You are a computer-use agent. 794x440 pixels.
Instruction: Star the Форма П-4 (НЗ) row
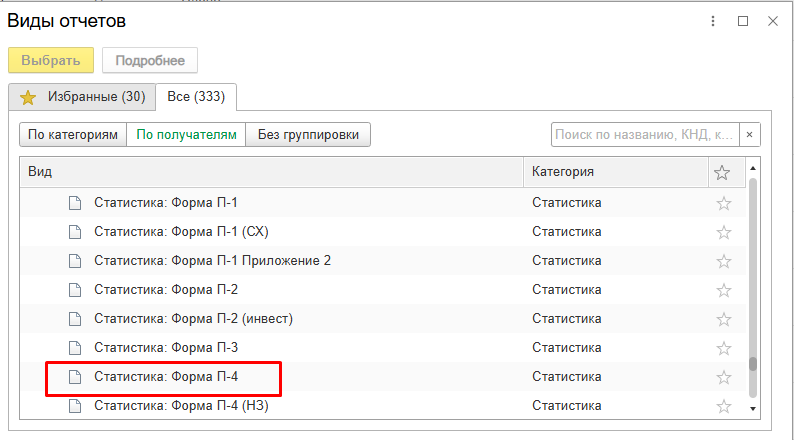coord(724,406)
